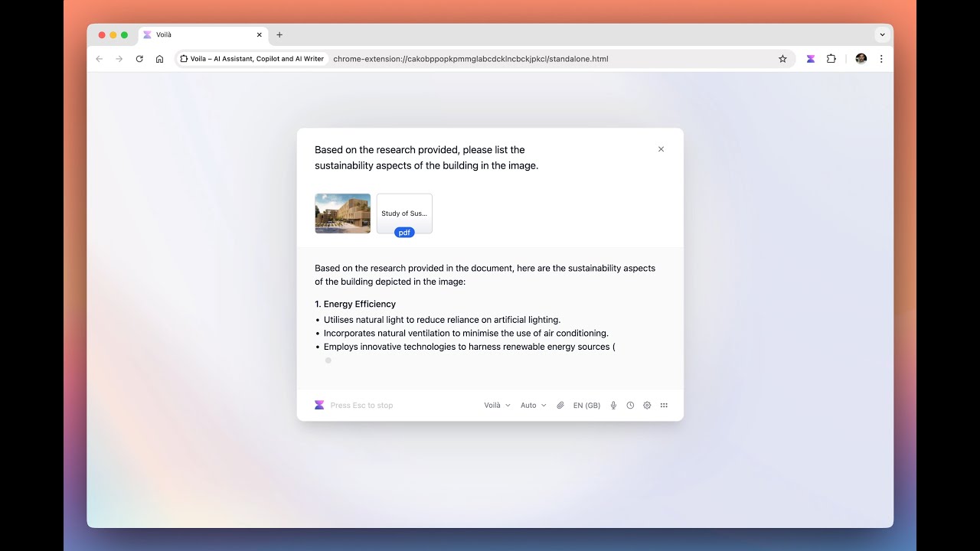Viewport: 980px width, 551px height.
Task: Open the tab search chevron at top right
Action: [x=882, y=34]
